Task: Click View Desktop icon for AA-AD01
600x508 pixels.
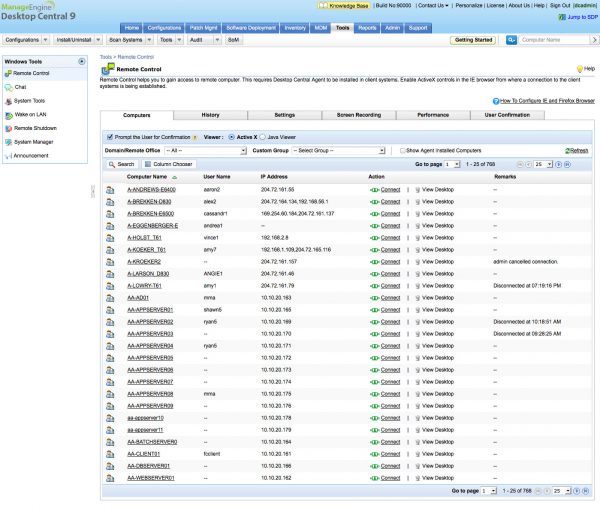Action: (417, 297)
